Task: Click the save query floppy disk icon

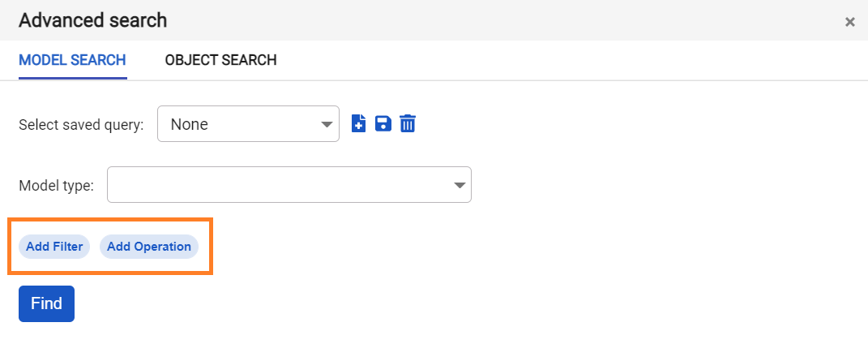Action: pos(383,123)
